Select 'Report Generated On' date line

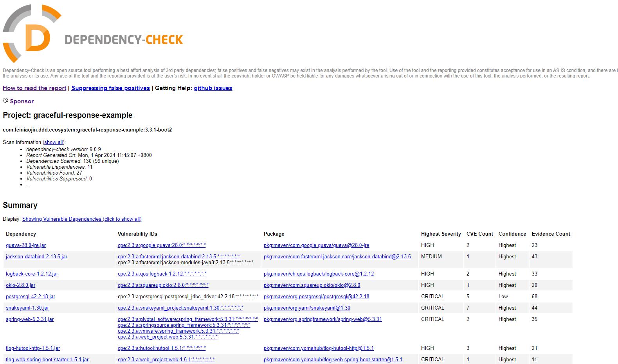pyautogui.click(x=89, y=155)
